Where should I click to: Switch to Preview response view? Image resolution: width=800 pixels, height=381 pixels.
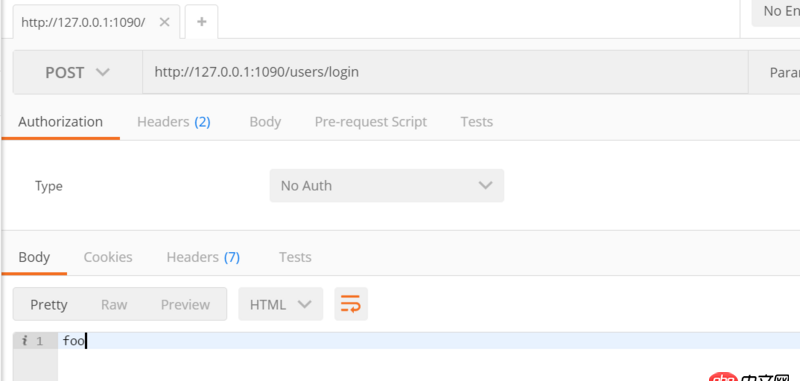[x=185, y=304]
